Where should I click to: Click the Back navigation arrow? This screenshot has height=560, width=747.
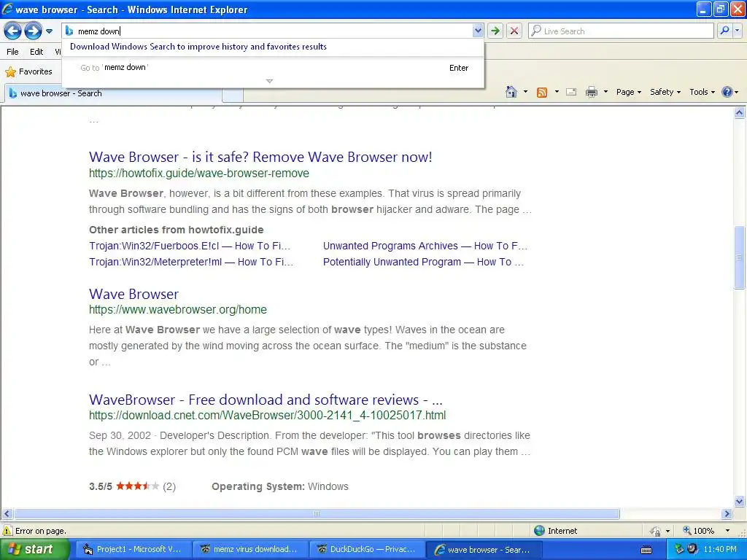[13, 31]
